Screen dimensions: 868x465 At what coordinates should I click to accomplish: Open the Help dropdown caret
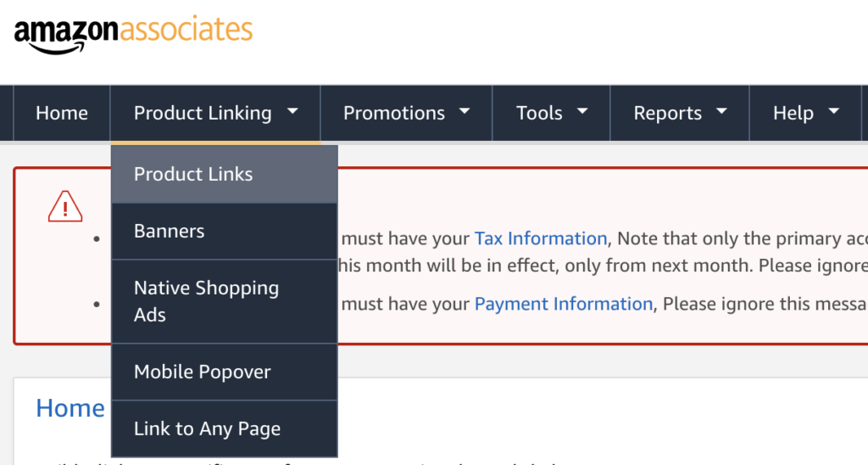(x=834, y=112)
